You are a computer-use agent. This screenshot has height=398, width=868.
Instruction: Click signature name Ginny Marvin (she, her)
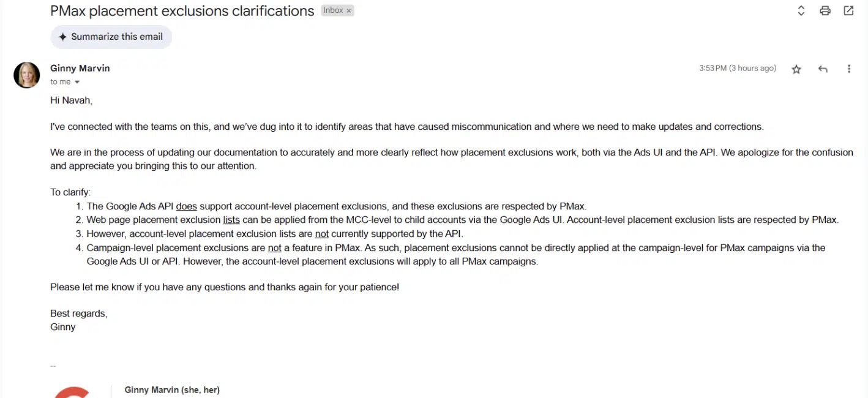(172, 389)
